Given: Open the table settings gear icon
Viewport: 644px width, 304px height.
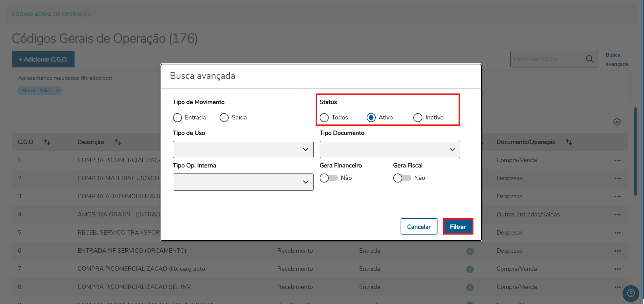Looking at the screenshot, I should (617, 122).
